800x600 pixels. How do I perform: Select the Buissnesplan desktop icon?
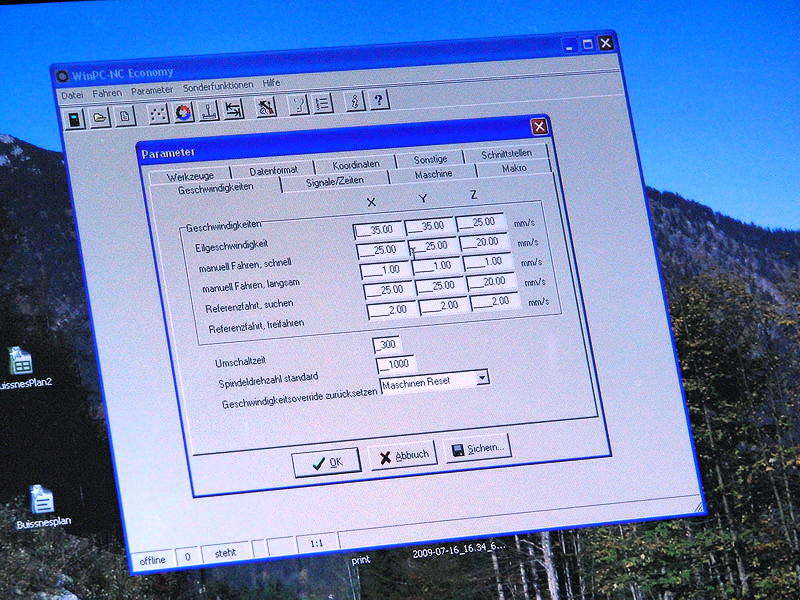43,507
